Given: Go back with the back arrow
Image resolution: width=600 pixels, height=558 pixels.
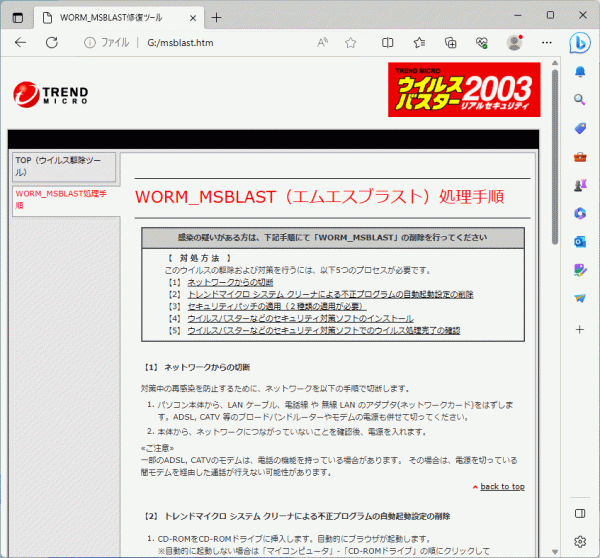Looking at the screenshot, I should pyautogui.click(x=20, y=42).
